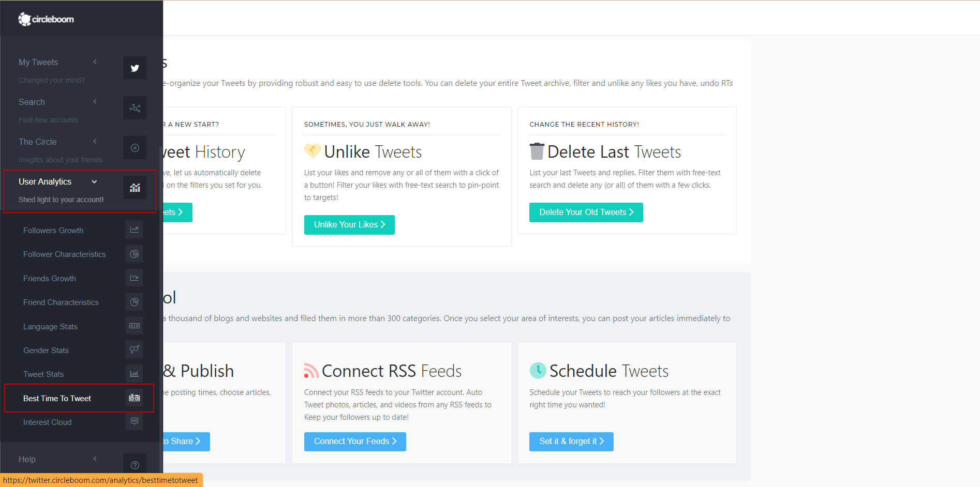The height and width of the screenshot is (487, 980).
Task: Select the Friend Characteristics pie icon
Action: 134,302
